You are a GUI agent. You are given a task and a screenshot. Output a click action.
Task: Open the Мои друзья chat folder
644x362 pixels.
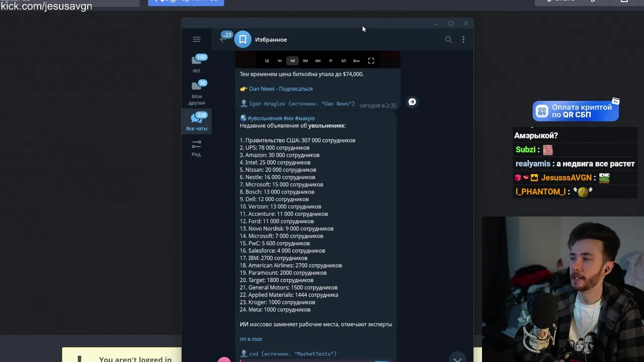(197, 93)
